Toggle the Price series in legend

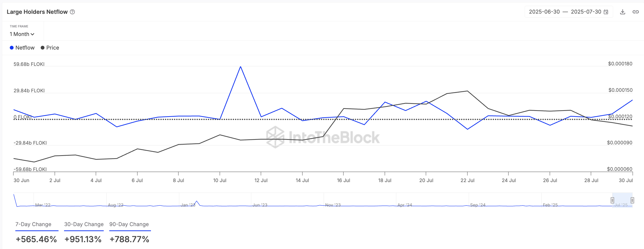click(50, 48)
